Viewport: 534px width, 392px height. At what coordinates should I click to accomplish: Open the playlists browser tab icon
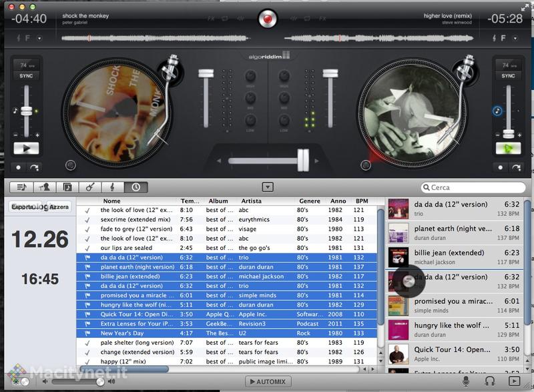point(21,187)
